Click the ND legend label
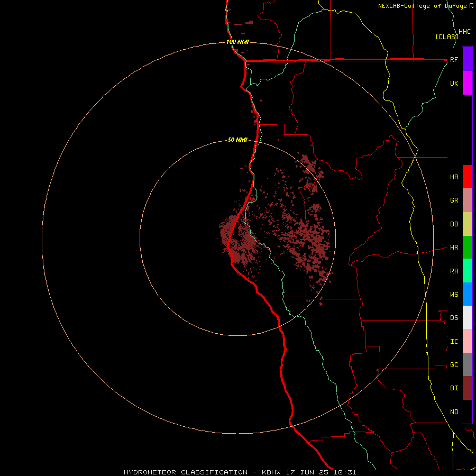476x476 pixels. [x=454, y=411]
